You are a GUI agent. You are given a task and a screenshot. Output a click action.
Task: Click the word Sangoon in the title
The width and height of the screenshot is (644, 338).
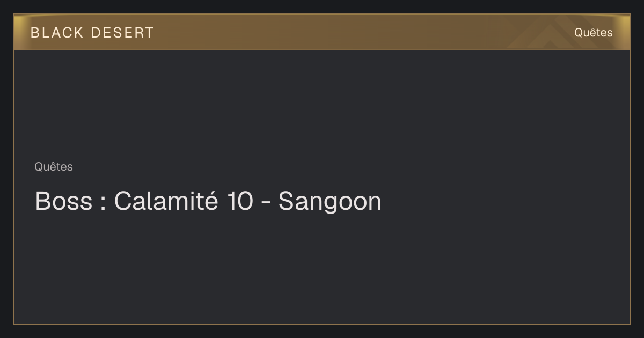tap(330, 202)
